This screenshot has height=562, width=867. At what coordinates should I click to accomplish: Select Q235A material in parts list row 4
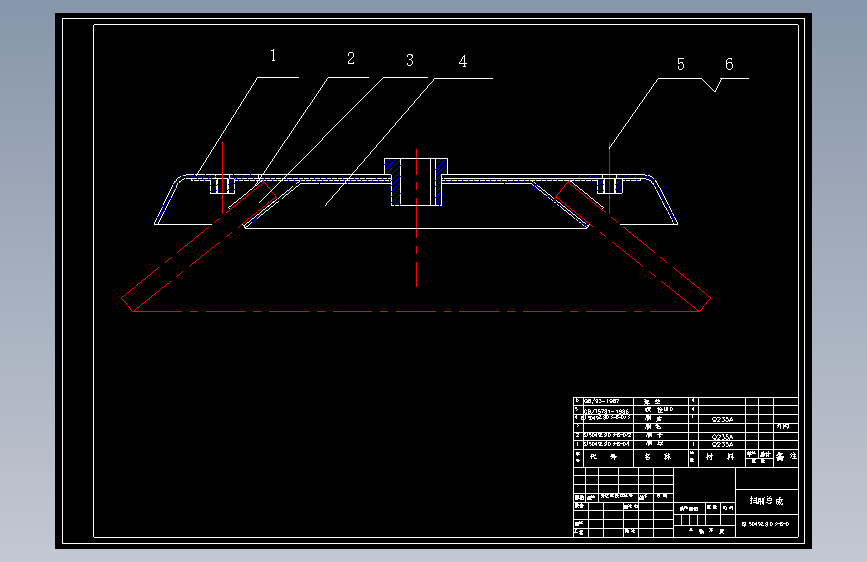pyautogui.click(x=722, y=419)
